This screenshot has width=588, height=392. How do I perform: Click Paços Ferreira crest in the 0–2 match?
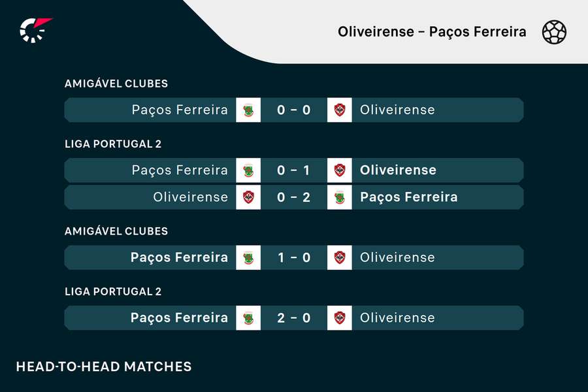340,197
